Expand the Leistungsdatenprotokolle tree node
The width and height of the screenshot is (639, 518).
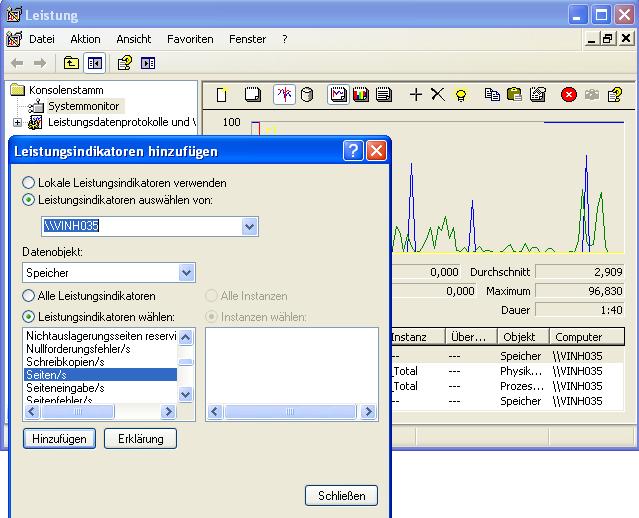(x=17, y=123)
